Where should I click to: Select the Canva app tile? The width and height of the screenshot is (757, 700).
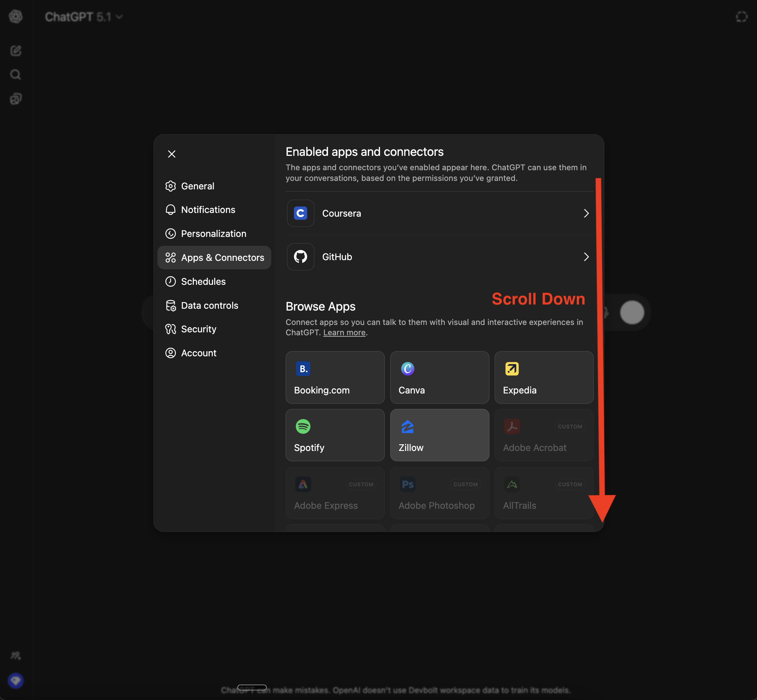click(x=439, y=377)
